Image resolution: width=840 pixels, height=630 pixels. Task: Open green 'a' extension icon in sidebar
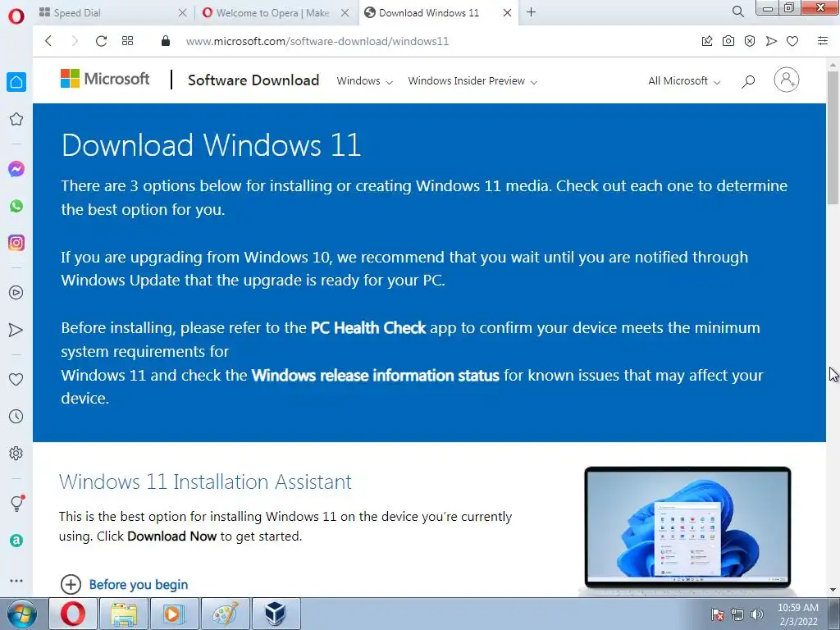(16, 541)
